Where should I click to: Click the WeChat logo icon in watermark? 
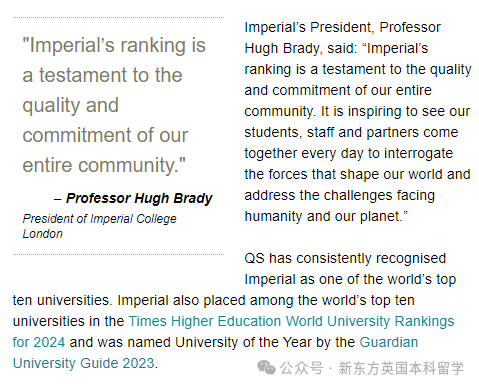266,368
